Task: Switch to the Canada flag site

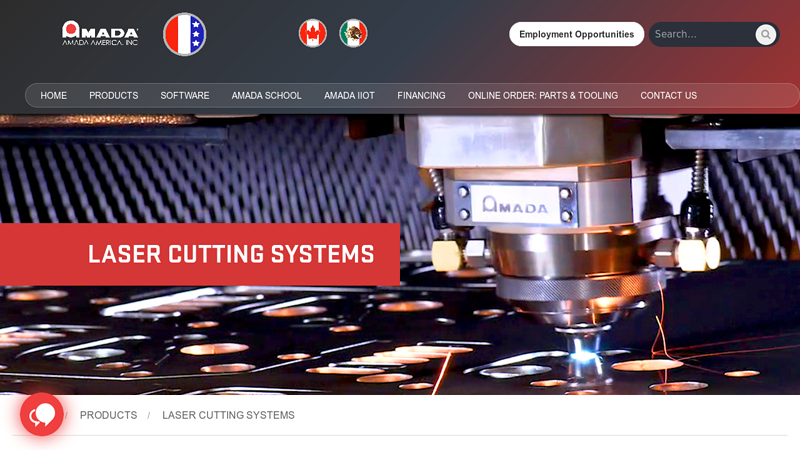Action: [313, 33]
